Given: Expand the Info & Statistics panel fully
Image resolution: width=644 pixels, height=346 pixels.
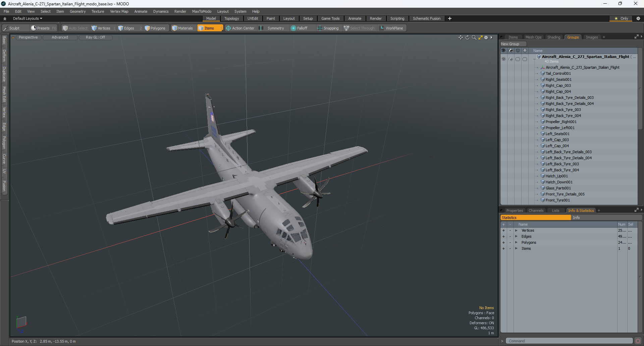Looking at the screenshot, I should coord(636,210).
